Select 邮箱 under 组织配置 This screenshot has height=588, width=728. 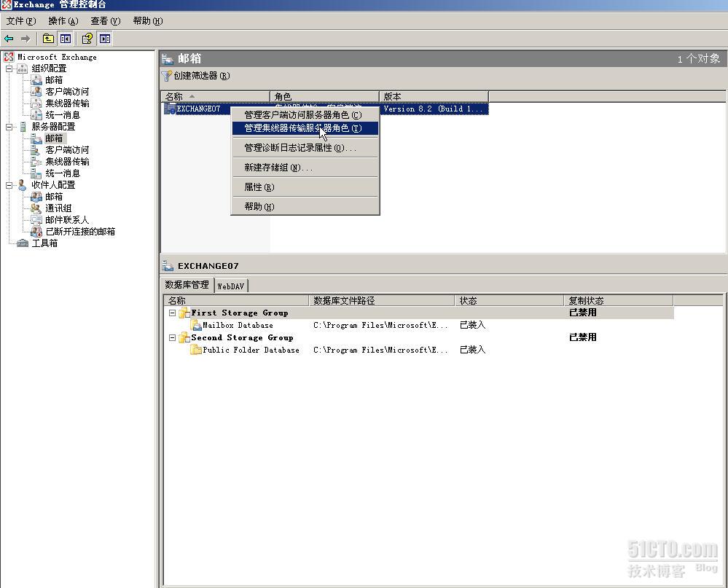click(x=54, y=80)
